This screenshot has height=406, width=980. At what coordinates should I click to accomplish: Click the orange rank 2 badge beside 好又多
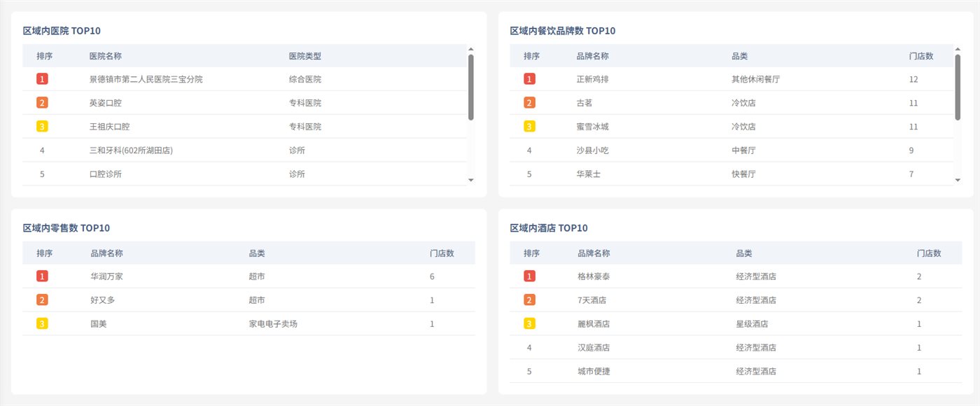(x=42, y=300)
